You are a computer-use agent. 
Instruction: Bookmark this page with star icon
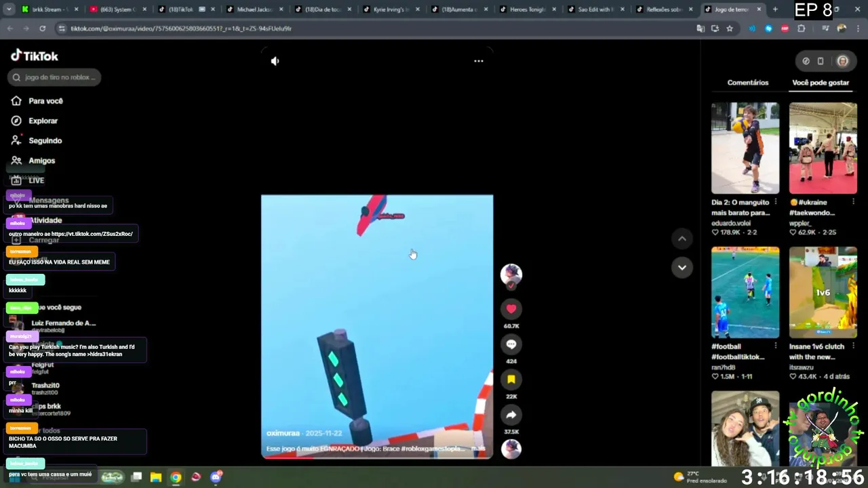pos(730,28)
